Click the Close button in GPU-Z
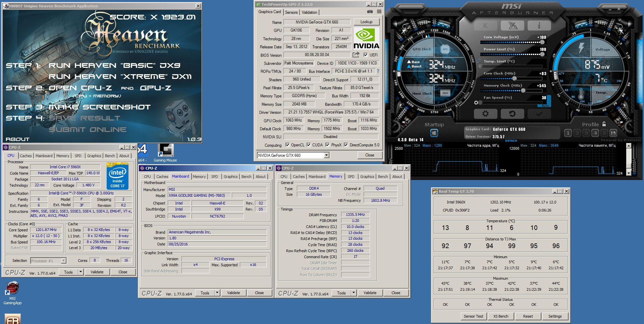Viewport: 644px width, 324px height. (370, 155)
